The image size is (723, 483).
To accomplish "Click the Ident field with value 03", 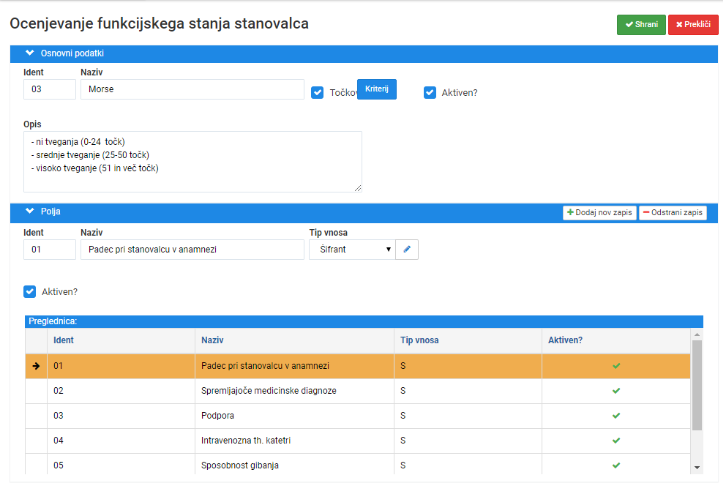I will click(x=49, y=89).
